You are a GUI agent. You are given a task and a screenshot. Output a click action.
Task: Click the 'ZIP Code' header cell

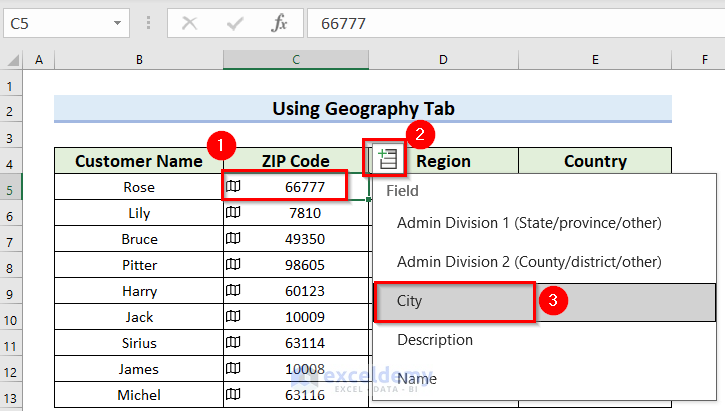[x=296, y=161]
